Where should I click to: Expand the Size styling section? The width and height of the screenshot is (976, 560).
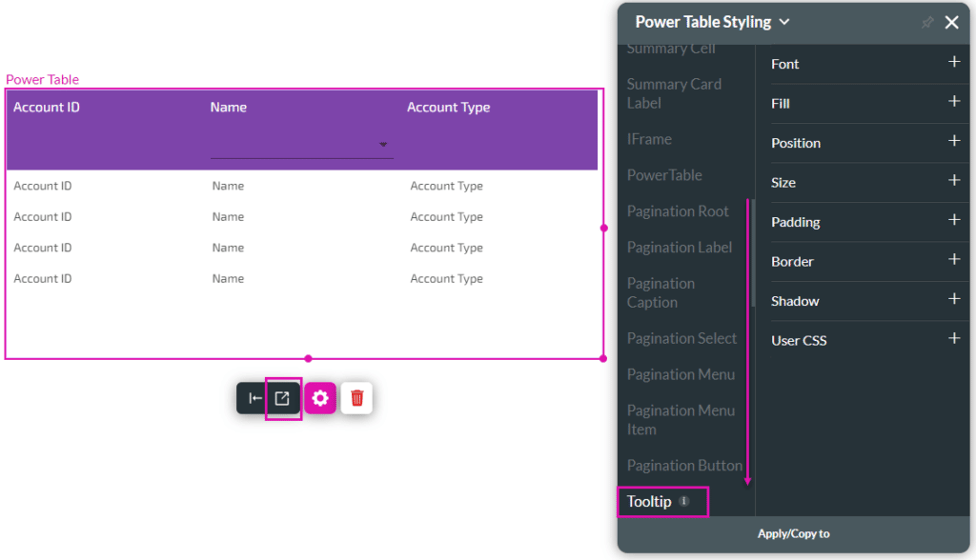point(953,181)
